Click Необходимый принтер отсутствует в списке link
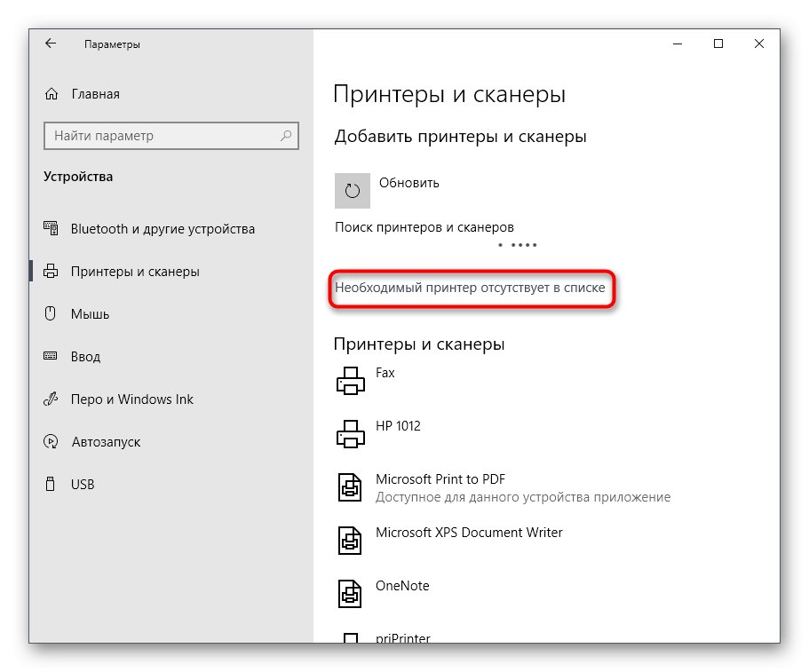 coord(470,288)
